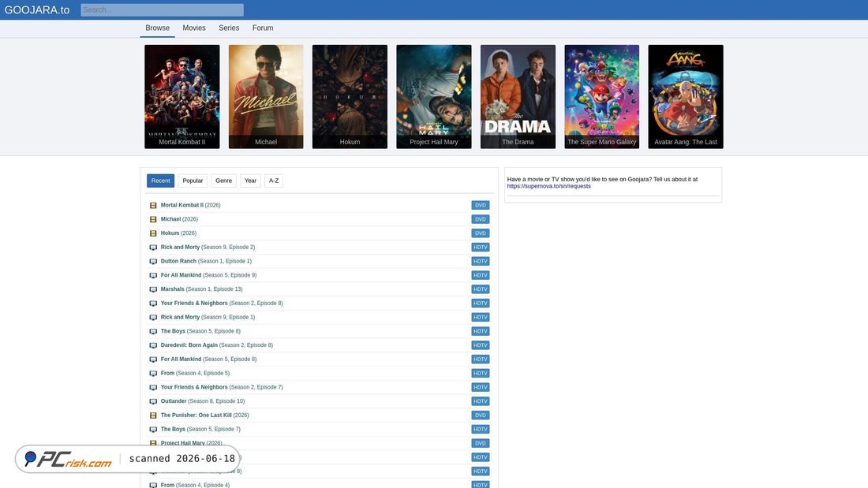Open The Punisher: One Last Kill link

click(205, 415)
